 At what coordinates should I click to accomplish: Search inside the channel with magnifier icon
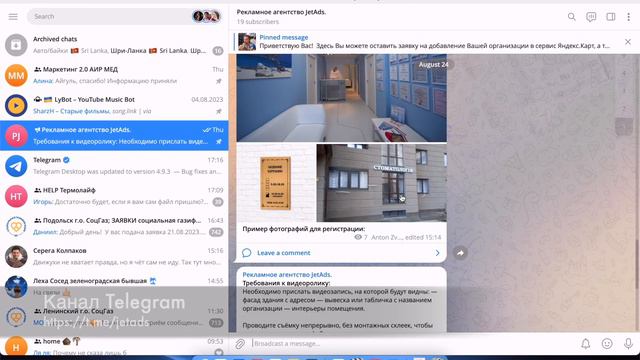pyautogui.click(x=571, y=17)
